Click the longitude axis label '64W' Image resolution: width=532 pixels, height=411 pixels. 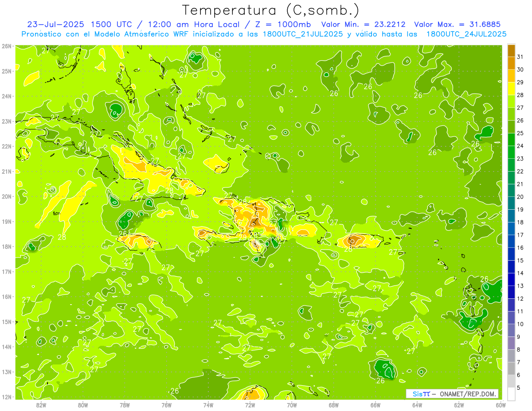pos(417,404)
